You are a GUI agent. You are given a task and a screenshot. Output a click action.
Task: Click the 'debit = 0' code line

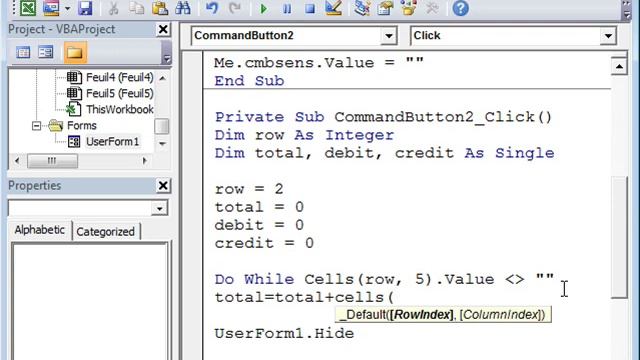point(259,225)
